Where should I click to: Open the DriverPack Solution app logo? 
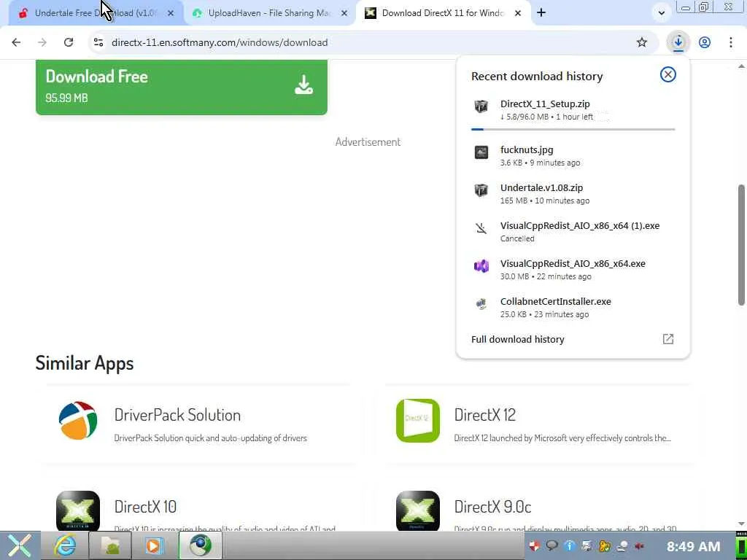point(78,421)
